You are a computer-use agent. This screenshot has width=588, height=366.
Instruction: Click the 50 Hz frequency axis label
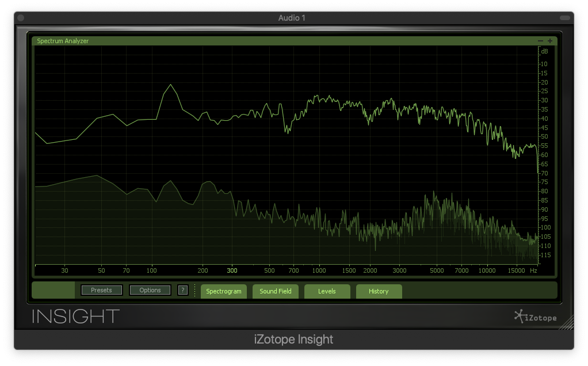[x=101, y=270]
